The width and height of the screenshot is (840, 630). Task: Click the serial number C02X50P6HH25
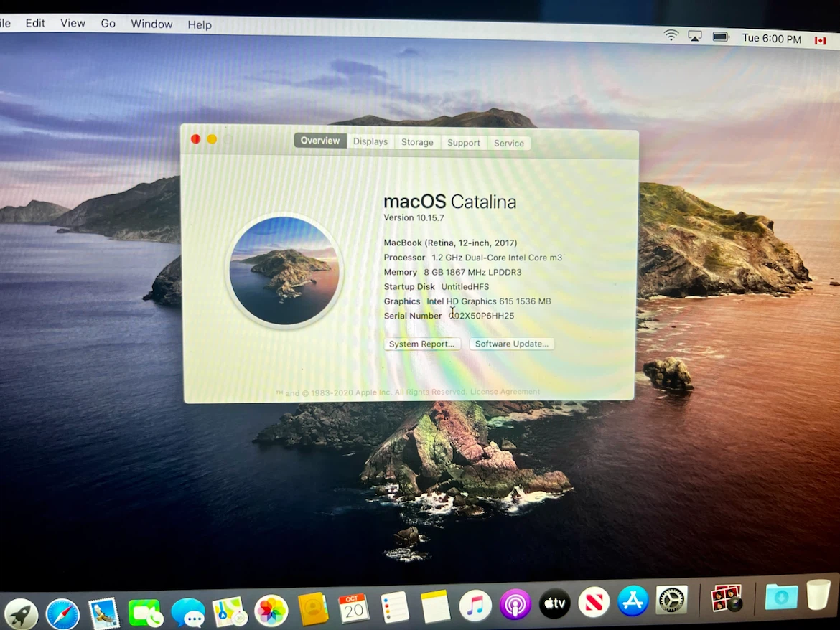tap(481, 316)
